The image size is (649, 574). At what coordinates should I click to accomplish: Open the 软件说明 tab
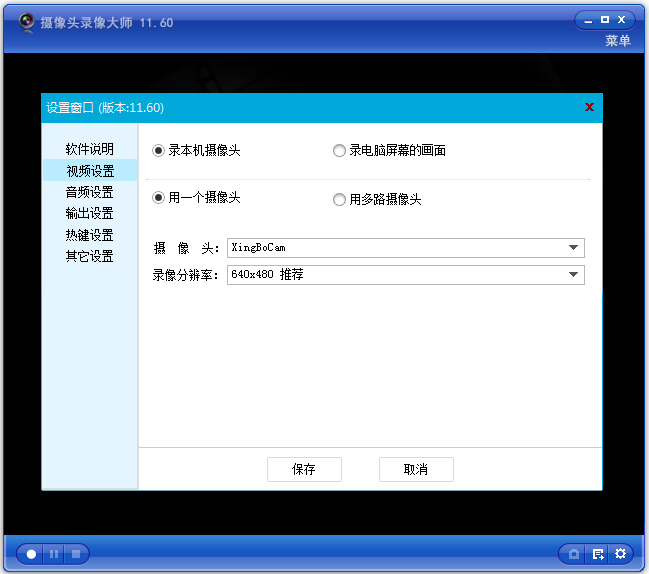tap(89, 149)
